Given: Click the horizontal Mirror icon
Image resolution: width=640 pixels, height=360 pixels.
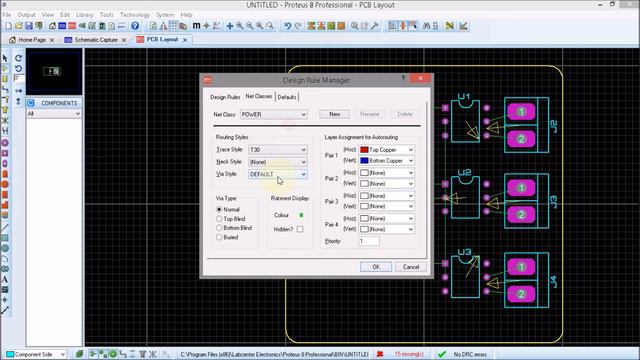Looking at the screenshot, I should click(18, 91).
